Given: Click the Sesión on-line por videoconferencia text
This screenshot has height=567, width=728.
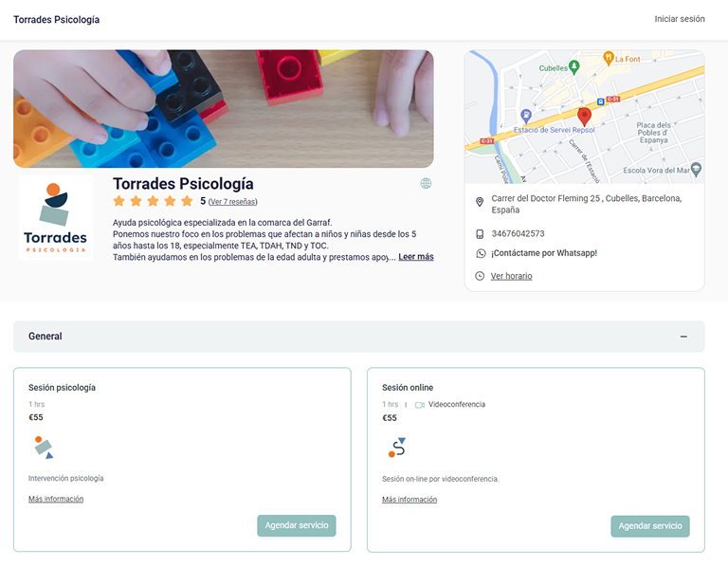Looking at the screenshot, I should 440,479.
